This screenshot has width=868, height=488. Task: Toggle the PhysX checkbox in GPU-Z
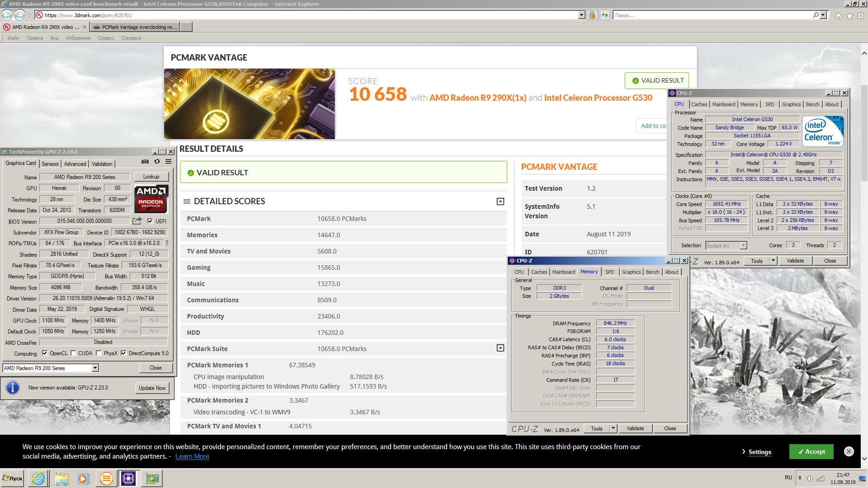click(x=99, y=353)
